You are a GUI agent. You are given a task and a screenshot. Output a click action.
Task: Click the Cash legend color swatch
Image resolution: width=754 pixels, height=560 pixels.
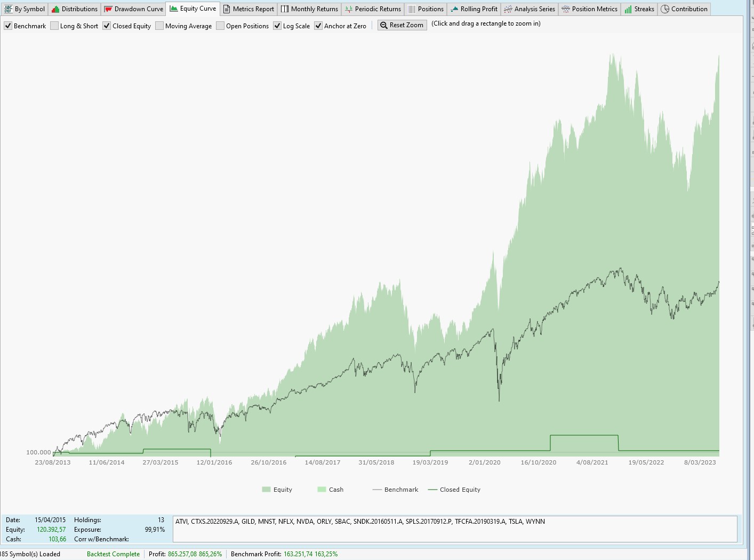[x=322, y=490]
